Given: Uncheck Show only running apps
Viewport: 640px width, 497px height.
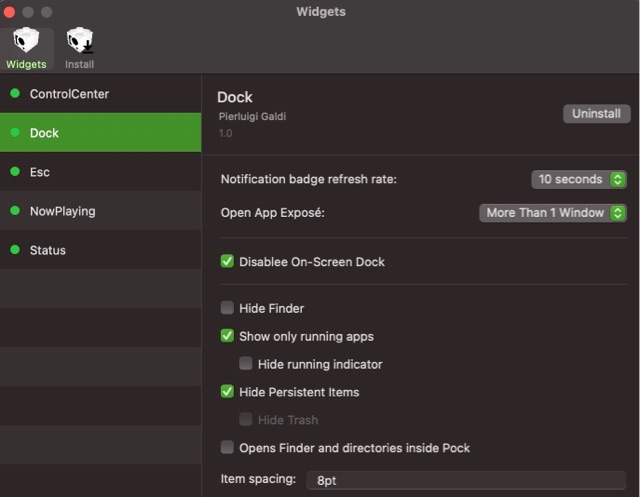Looking at the screenshot, I should (228, 336).
